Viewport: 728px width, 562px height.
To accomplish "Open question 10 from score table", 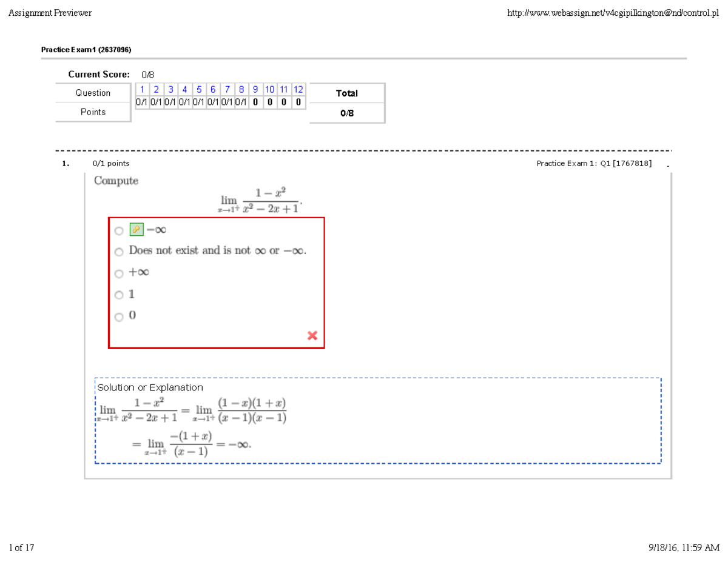I will [x=269, y=90].
